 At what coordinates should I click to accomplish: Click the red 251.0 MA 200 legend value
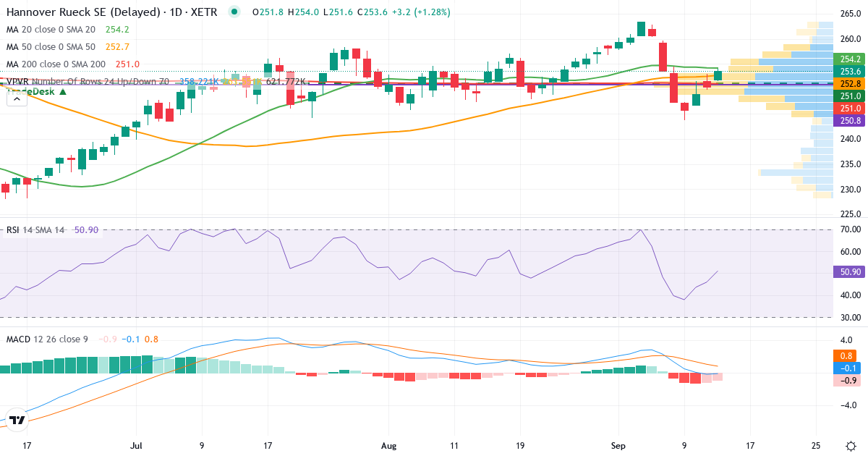127,64
